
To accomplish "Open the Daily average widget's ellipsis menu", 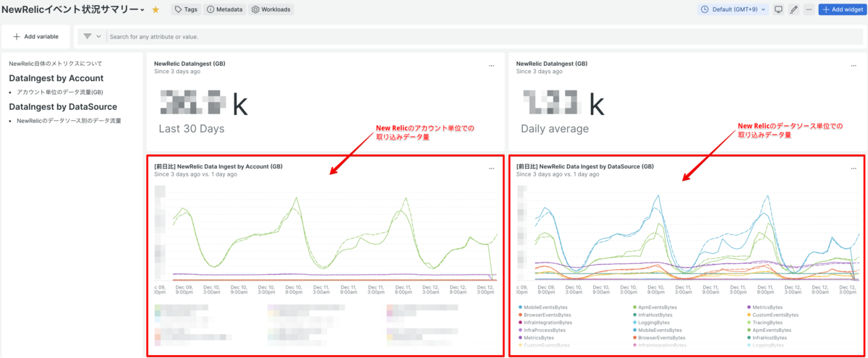I will coord(854,65).
